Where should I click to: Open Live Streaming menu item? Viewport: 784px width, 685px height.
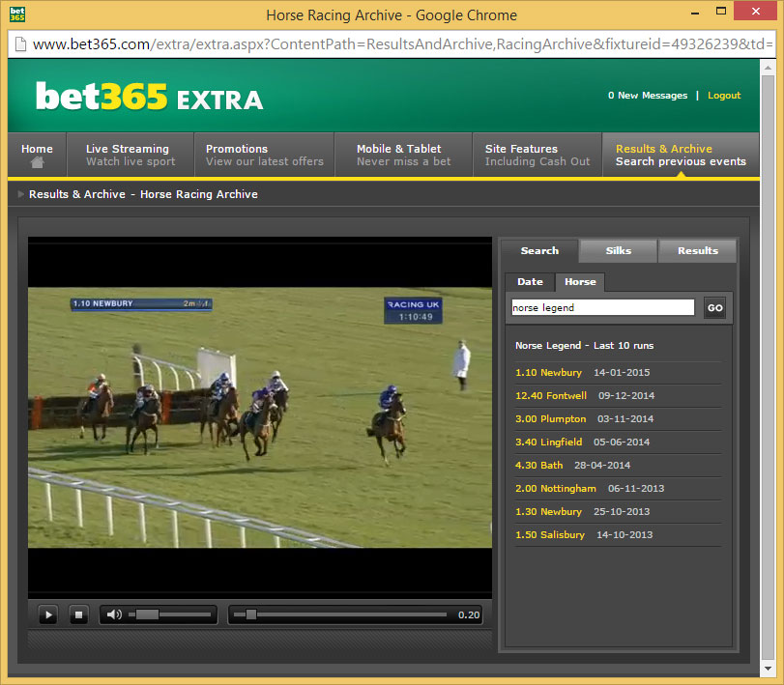pyautogui.click(x=131, y=155)
